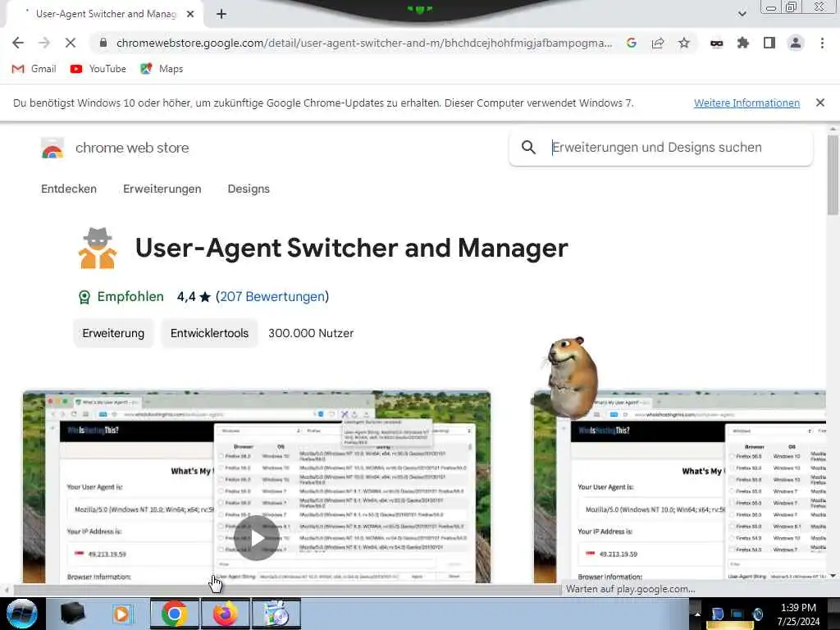
Task: Click the 300.000 Nutzer text
Action: [311, 333]
